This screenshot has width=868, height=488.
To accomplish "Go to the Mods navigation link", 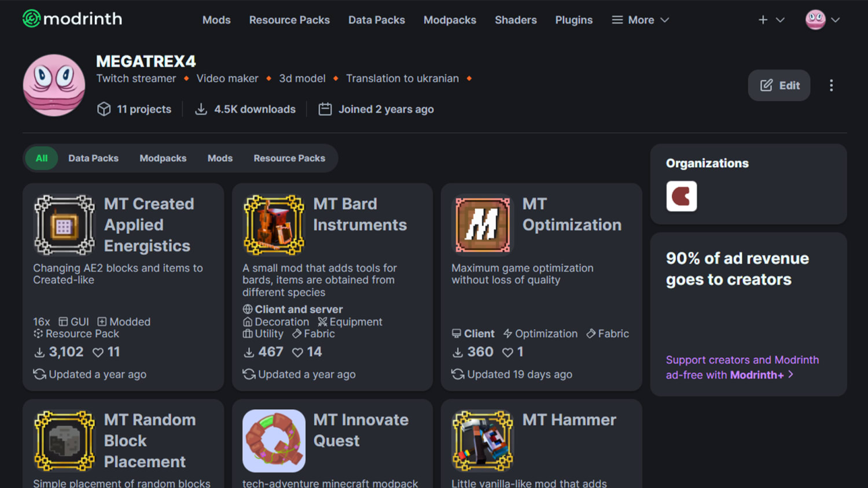I will coord(216,20).
